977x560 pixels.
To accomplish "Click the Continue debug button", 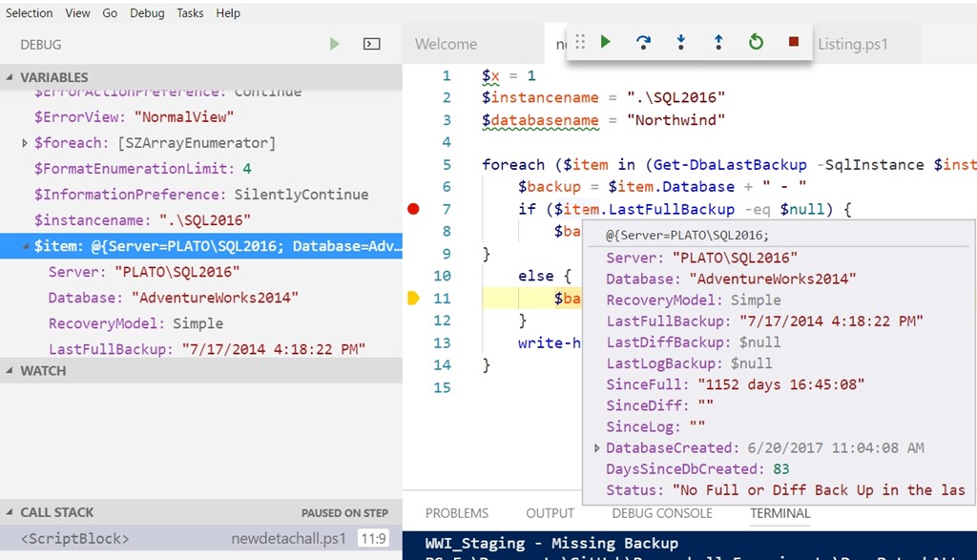I will [x=605, y=42].
